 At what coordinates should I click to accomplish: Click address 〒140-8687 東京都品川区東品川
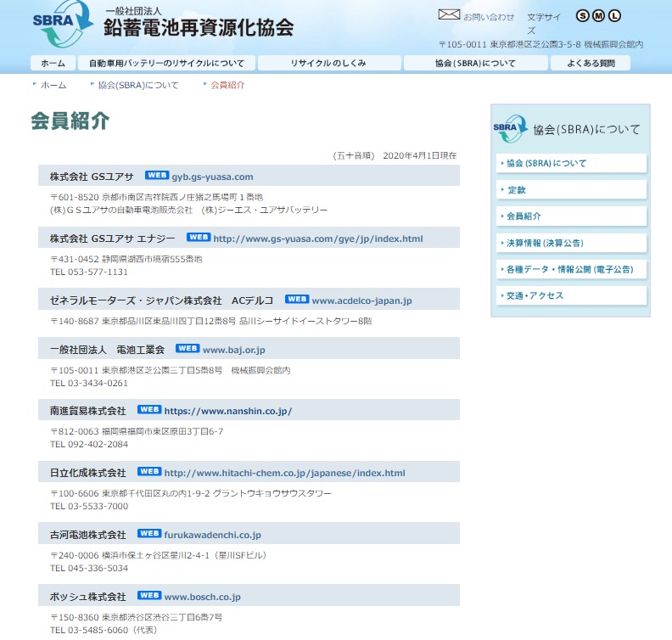click(211, 321)
